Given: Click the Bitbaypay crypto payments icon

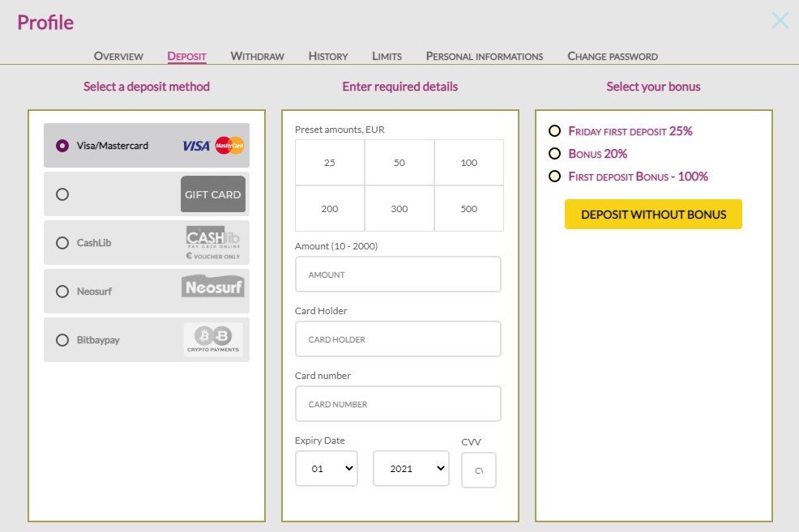Looking at the screenshot, I should pyautogui.click(x=212, y=338).
